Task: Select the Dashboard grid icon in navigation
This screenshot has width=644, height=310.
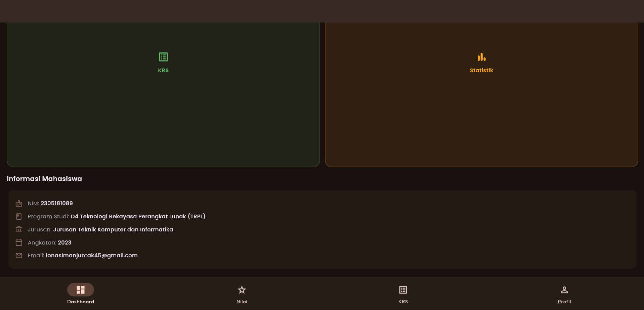Action: click(81, 290)
